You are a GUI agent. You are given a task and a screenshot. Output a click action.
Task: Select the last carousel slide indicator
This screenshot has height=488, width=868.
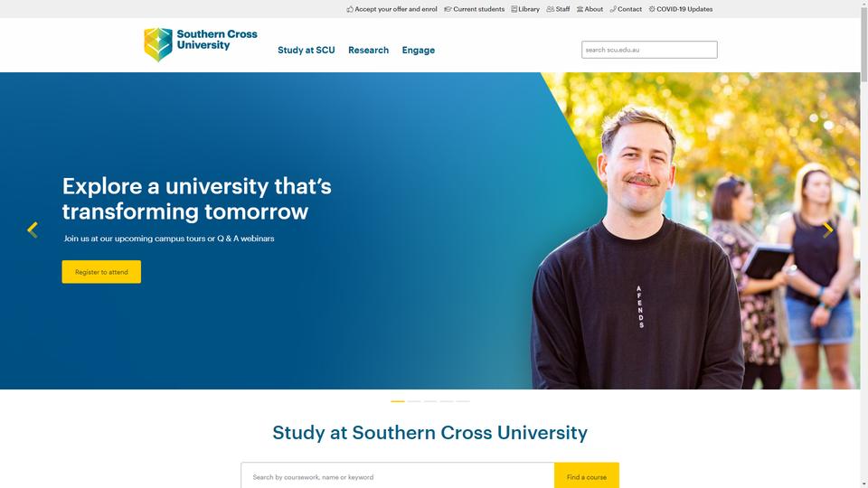tap(463, 401)
